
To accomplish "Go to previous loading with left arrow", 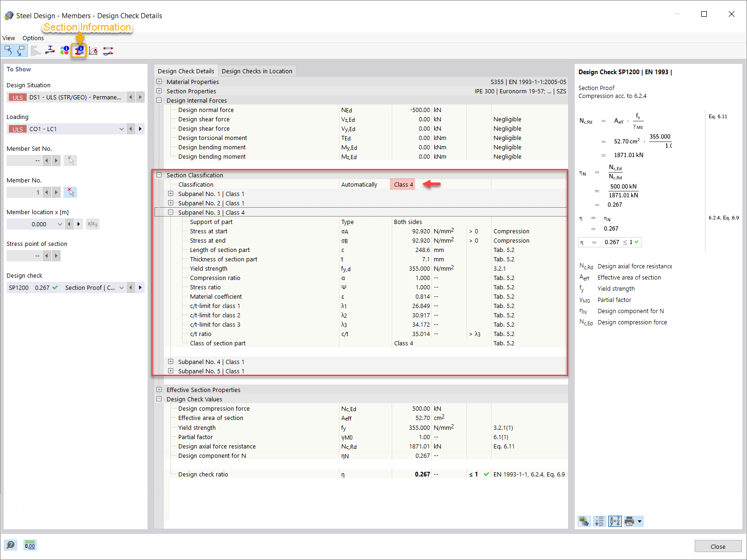I will (131, 129).
